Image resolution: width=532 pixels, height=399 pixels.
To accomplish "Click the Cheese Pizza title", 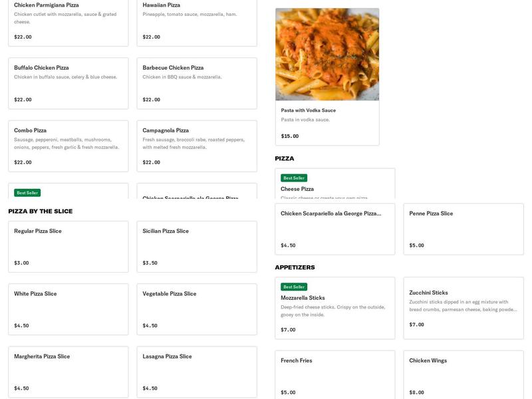I will (x=297, y=189).
